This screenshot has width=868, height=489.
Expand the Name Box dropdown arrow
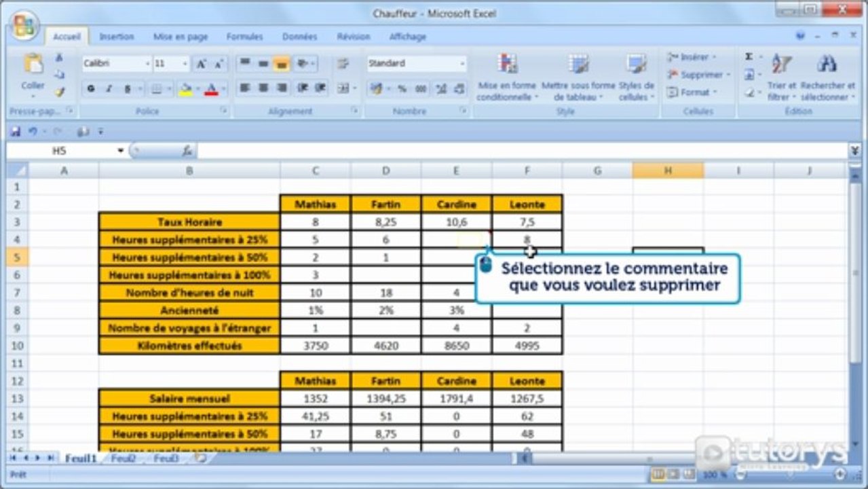pyautogui.click(x=121, y=151)
